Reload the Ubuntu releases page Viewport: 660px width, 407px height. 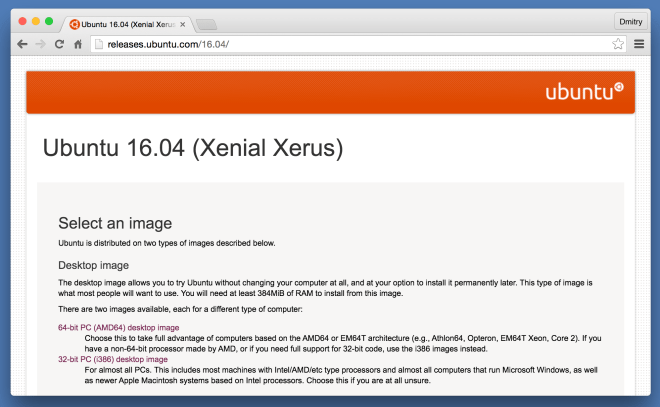[x=59, y=44]
